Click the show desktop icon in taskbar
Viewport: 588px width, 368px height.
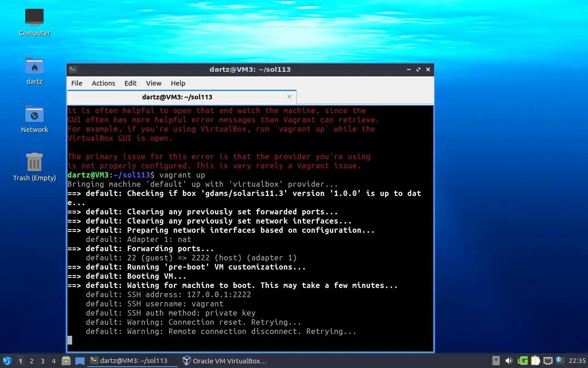pos(80,361)
